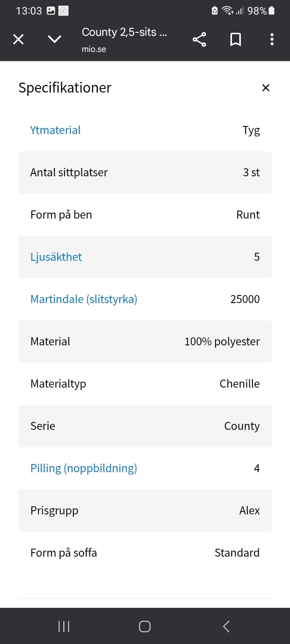The width and height of the screenshot is (290, 644).
Task: Open the Pilling (noppbildning) link
Action: (84, 468)
